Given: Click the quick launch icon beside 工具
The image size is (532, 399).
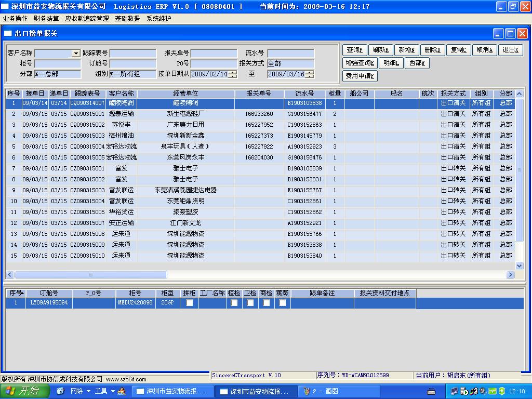Looking at the screenshot, I should [122, 391].
